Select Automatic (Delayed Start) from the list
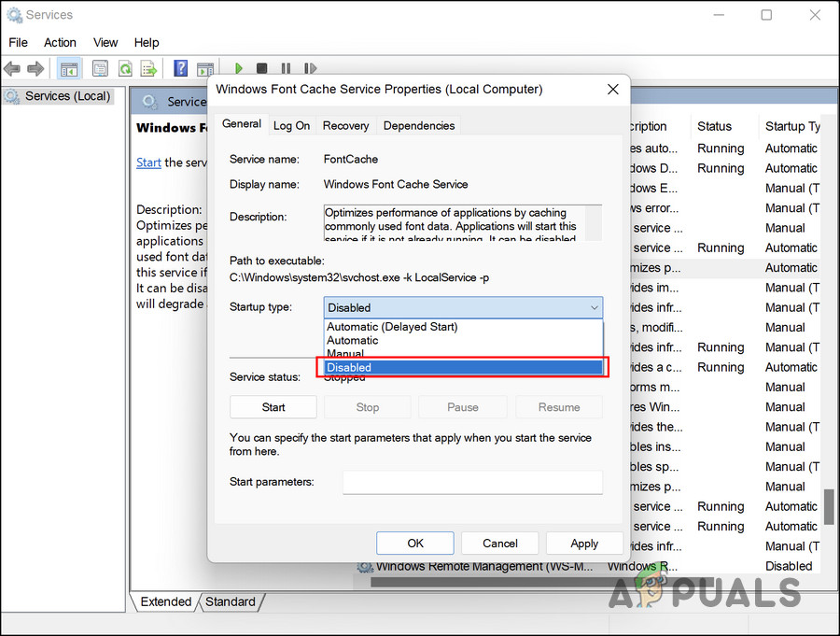The height and width of the screenshot is (636, 840). (x=392, y=327)
